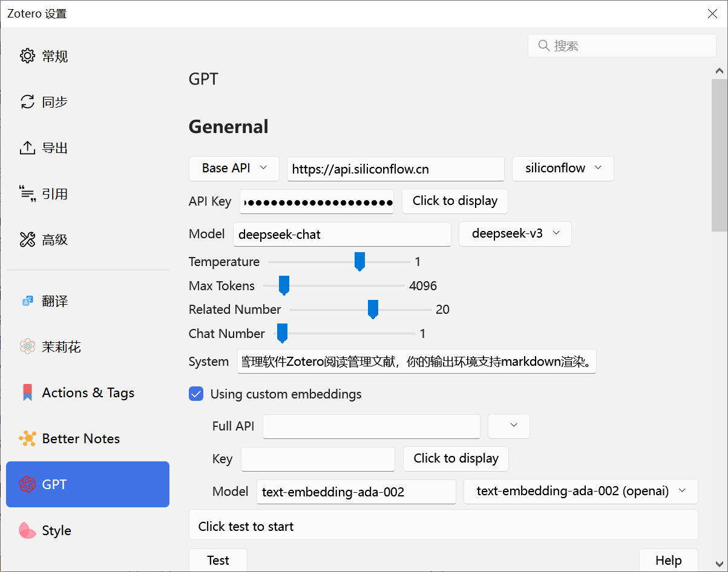Click the Test button
The height and width of the screenshot is (572, 728).
(218, 560)
